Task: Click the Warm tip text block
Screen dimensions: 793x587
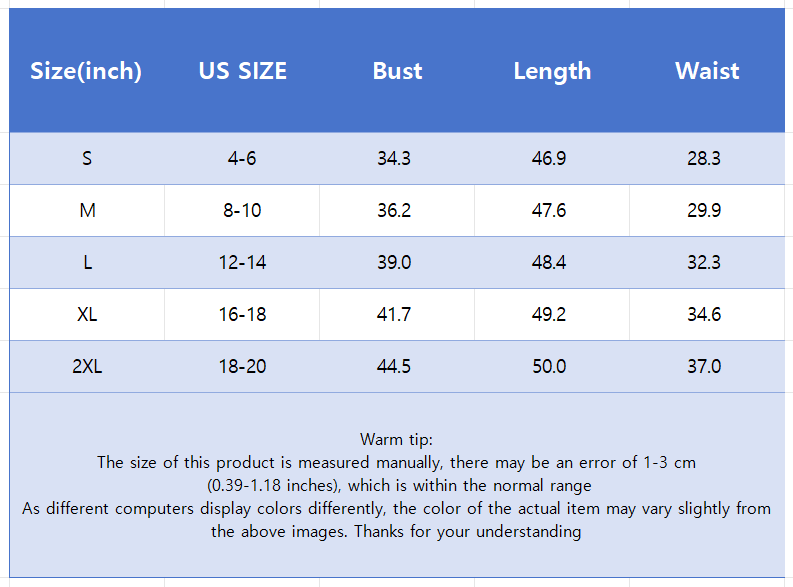Action: (x=396, y=485)
